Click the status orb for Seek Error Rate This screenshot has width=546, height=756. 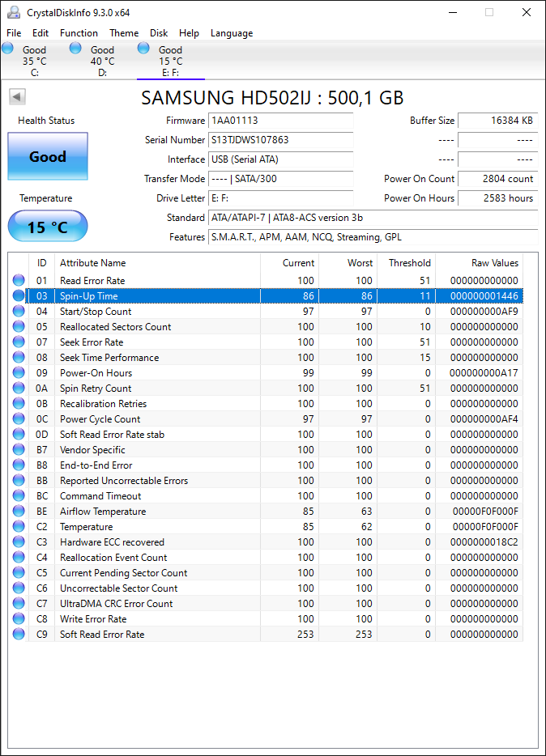[19, 342]
